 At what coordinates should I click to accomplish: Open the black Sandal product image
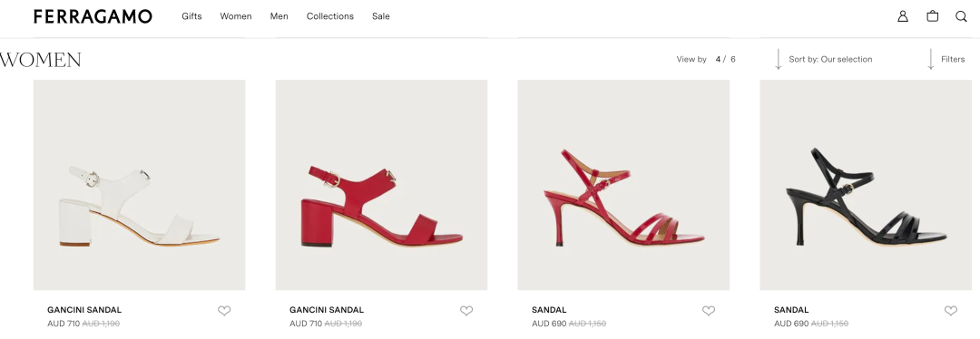tap(866, 185)
